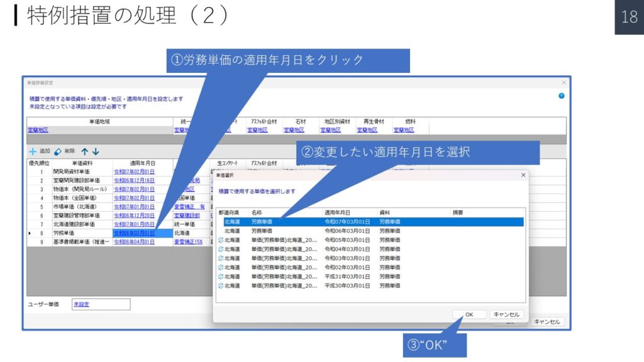
Task: Move priority down with the down arrow
Action: [96, 151]
